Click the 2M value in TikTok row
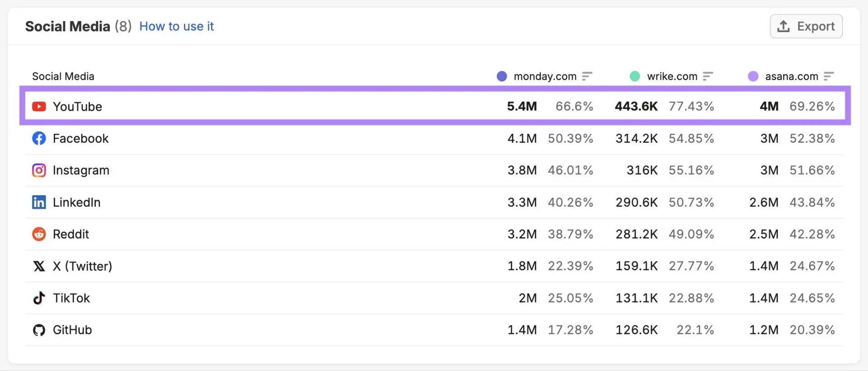 click(528, 298)
